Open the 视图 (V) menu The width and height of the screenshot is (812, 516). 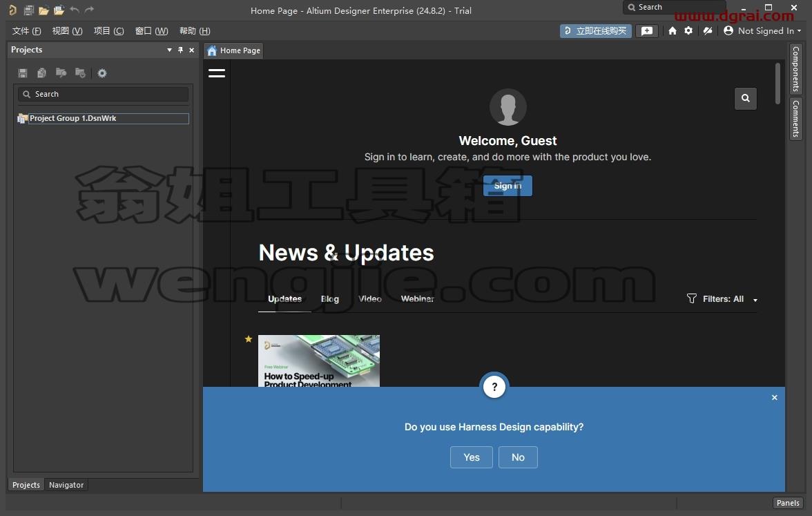[x=68, y=31]
